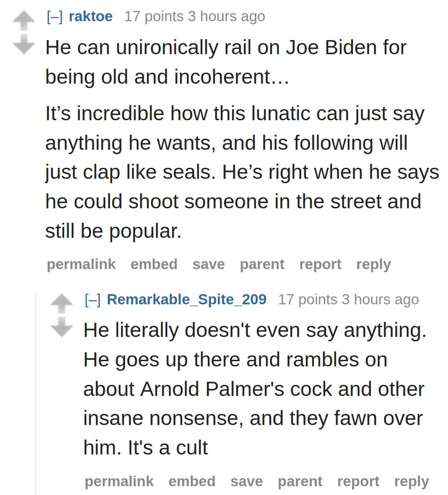Save raktoe's comment

coord(208,264)
